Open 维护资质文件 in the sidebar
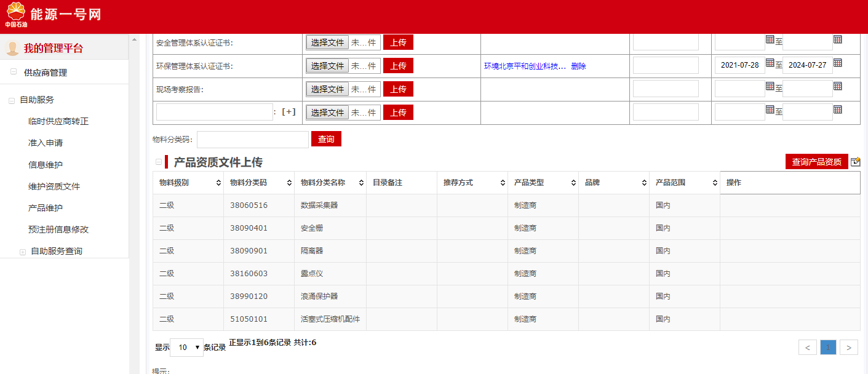Screen dimensions: 868x374 [x=54, y=186]
